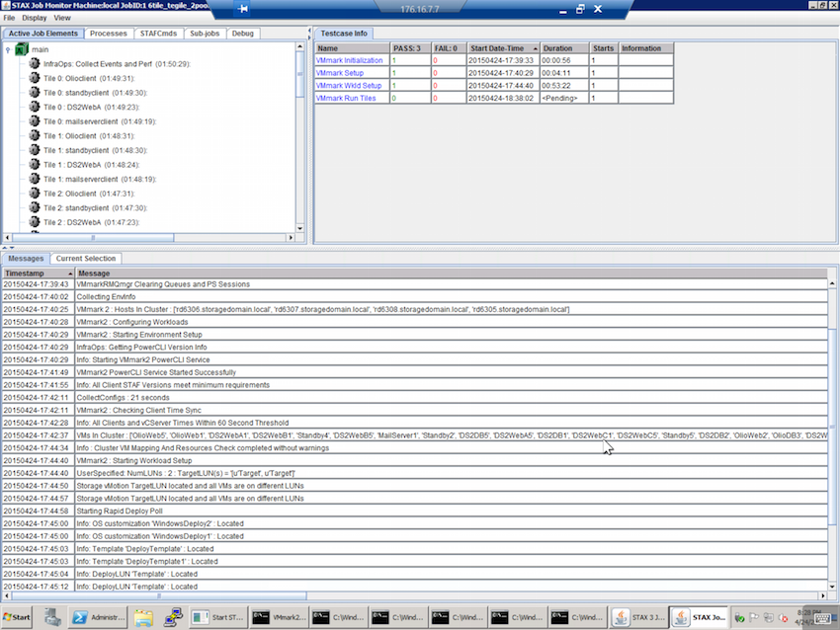The image size is (840, 630).
Task: Click the gear icon beside Tile 2: Olioclient
Action: 35,194
